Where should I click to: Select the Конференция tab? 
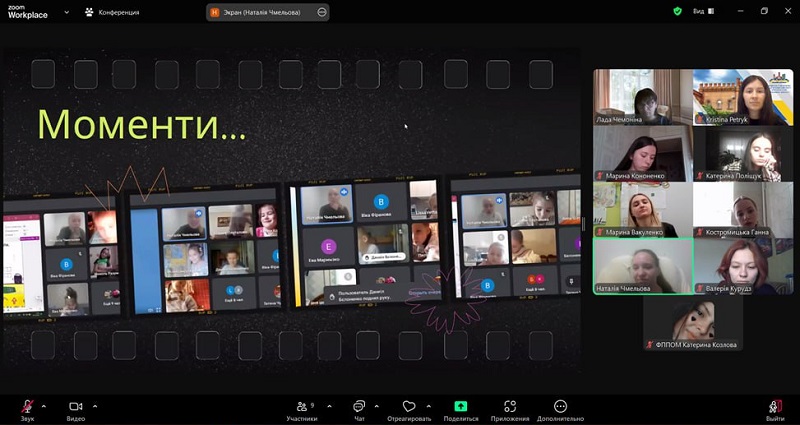112,12
